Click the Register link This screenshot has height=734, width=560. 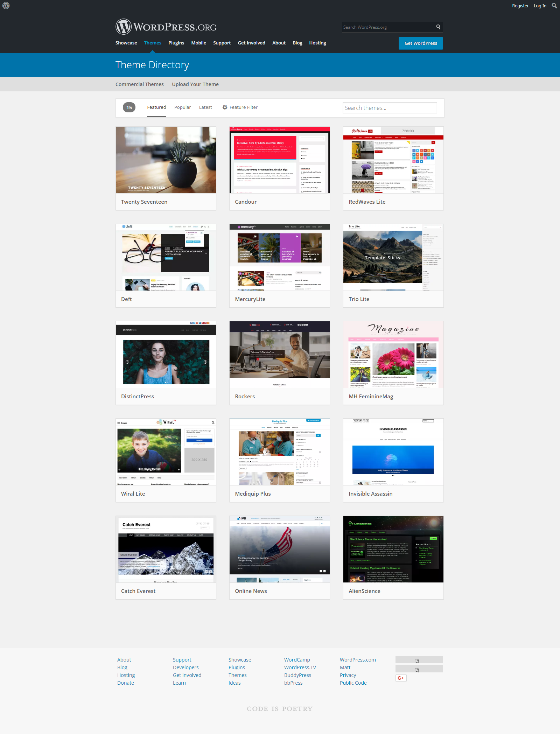coord(520,6)
